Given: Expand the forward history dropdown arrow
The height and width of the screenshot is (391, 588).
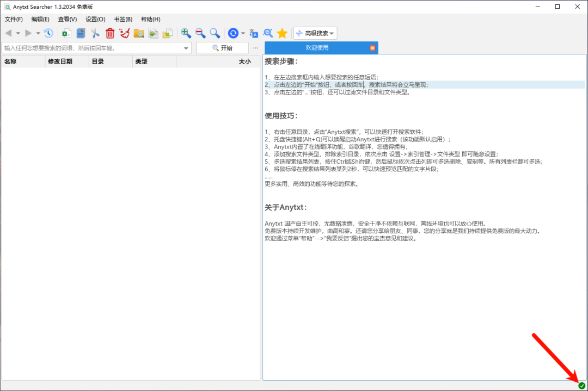Looking at the screenshot, I should [x=38, y=34].
